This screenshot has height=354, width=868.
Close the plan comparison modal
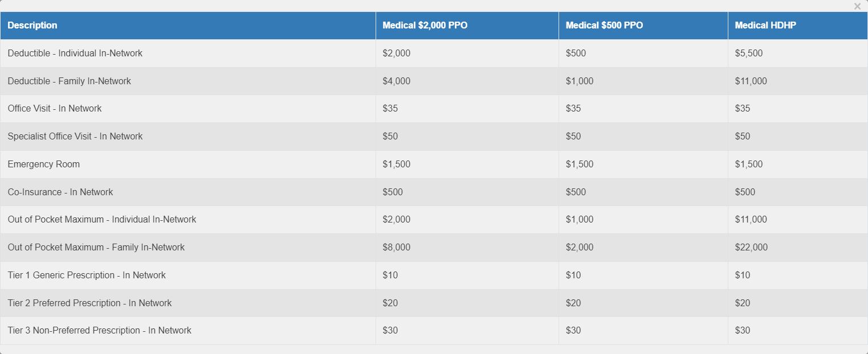coord(857,6)
